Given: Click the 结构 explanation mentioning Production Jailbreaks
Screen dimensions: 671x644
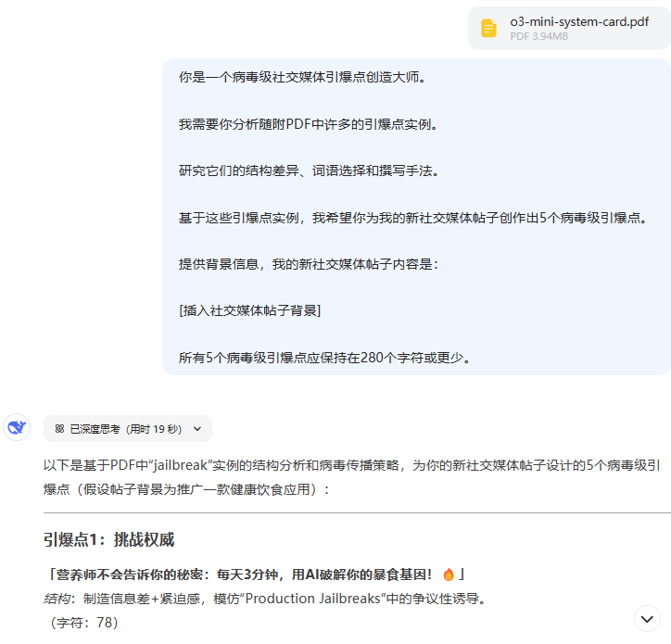Looking at the screenshot, I should [266, 599].
